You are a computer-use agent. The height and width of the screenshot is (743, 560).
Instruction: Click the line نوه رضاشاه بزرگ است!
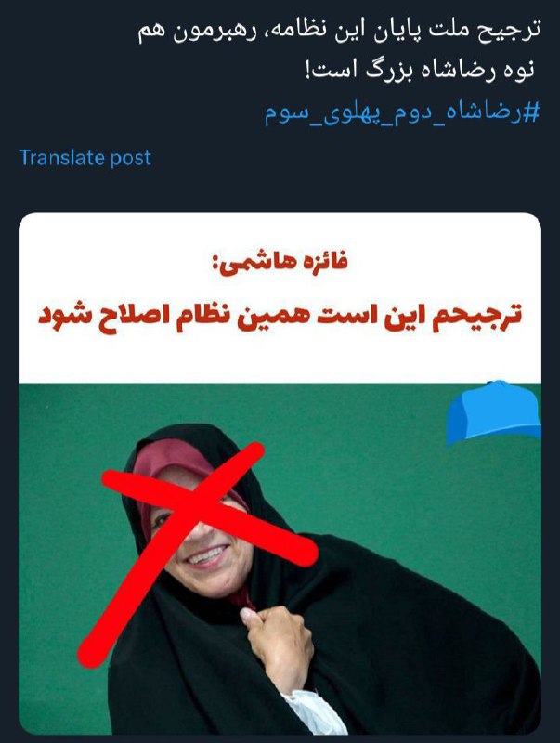click(x=419, y=72)
